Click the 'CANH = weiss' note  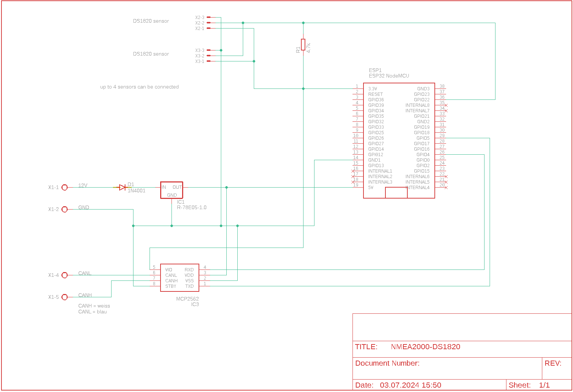click(94, 306)
